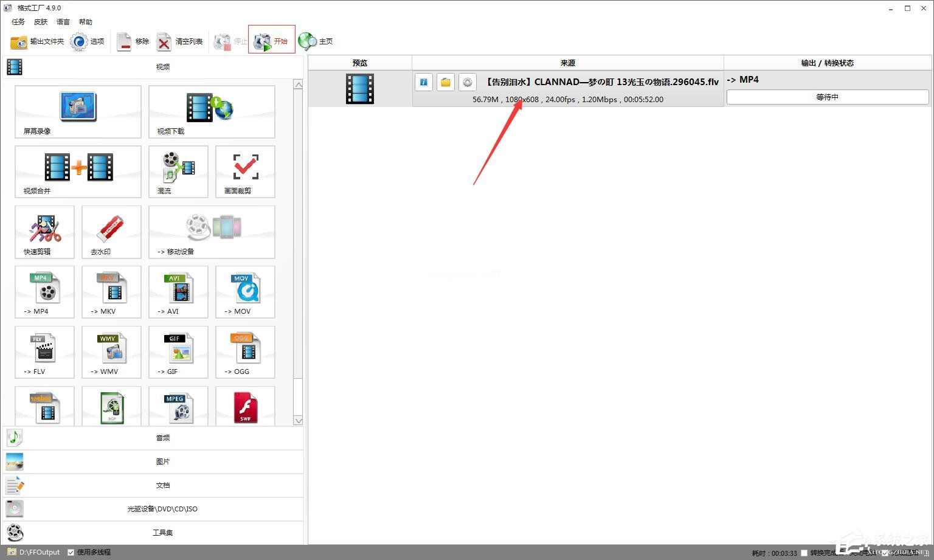Open the Video Download (视频下载) tool
The width and height of the screenshot is (934, 560).
(211, 111)
